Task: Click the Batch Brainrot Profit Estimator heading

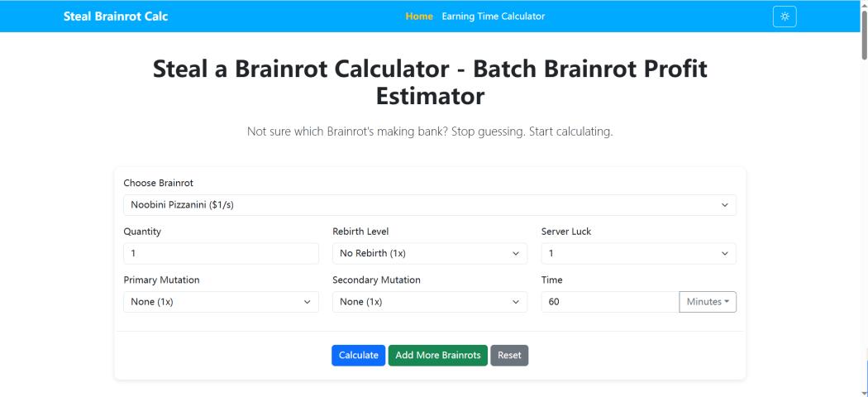Action: pos(430,83)
